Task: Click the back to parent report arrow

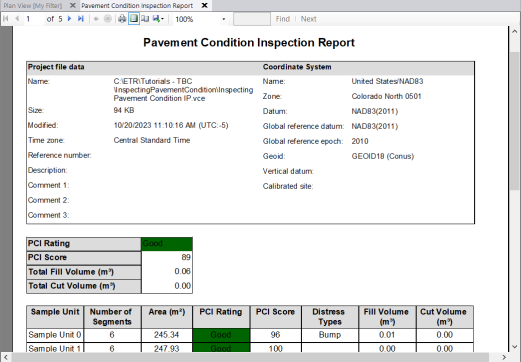Action: tap(96, 19)
